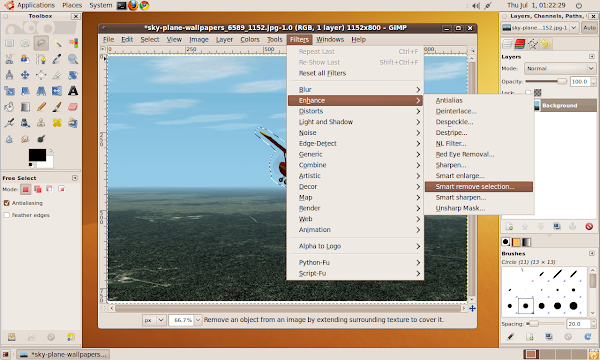Expand the Light and Shadow submenu
600x360 pixels.
click(355, 122)
